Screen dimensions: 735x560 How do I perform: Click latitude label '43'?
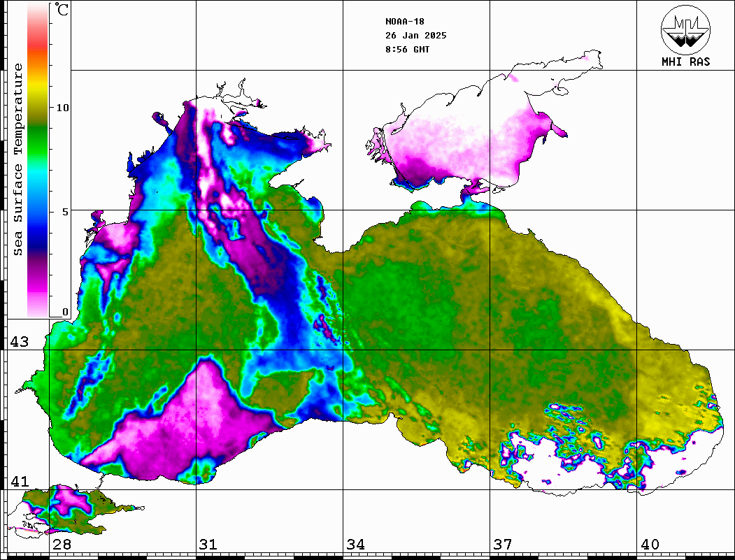(x=20, y=342)
